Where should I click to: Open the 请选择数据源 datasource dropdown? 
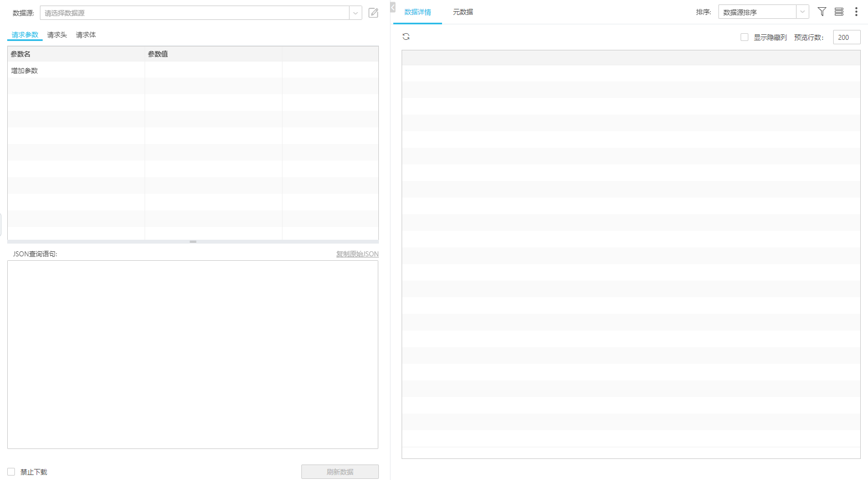(194, 12)
